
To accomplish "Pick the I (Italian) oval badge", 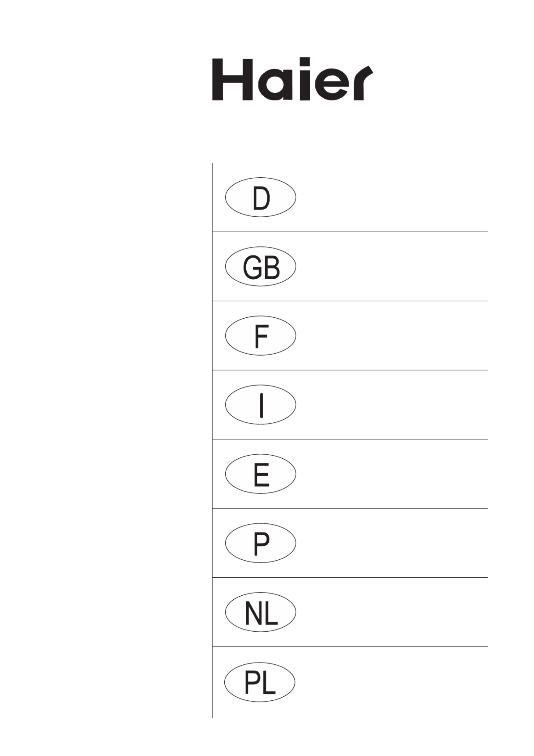I will tap(260, 404).
